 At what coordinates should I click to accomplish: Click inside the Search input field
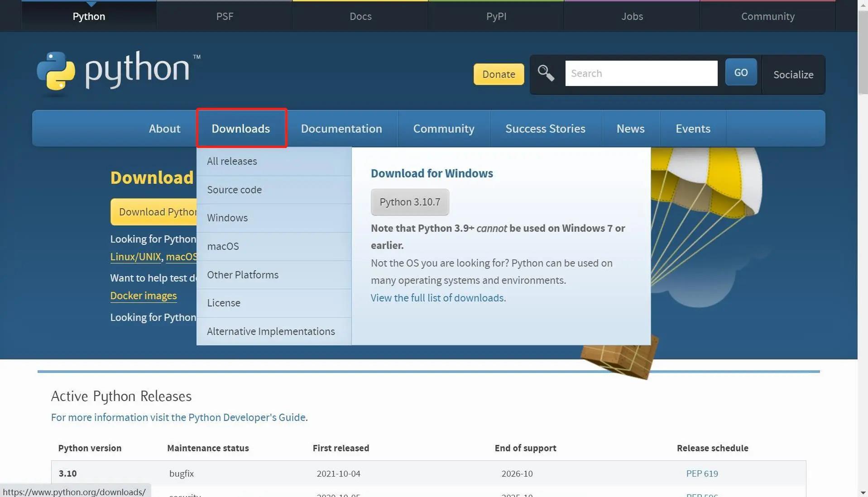click(x=641, y=73)
